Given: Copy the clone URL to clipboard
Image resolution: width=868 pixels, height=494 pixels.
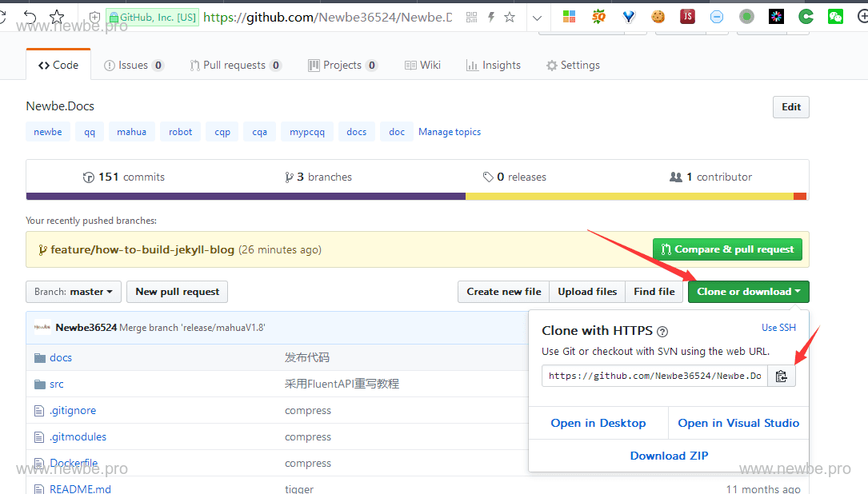Looking at the screenshot, I should tap(781, 376).
